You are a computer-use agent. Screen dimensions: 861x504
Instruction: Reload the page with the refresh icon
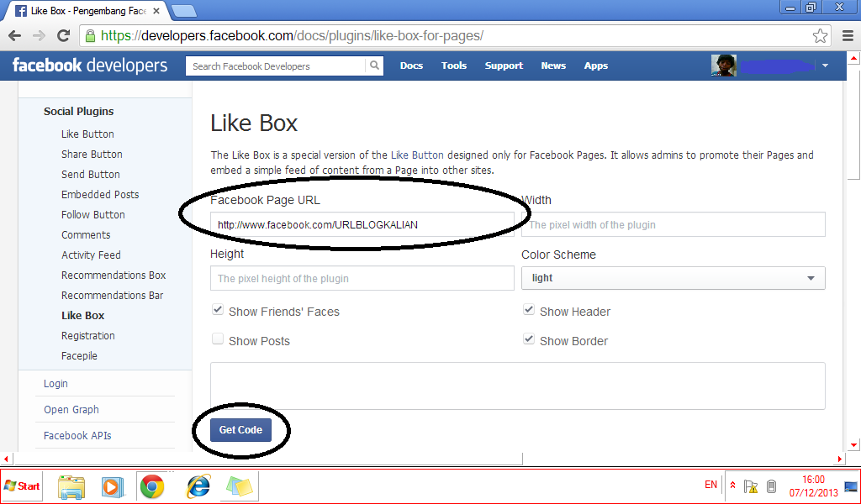coord(64,36)
